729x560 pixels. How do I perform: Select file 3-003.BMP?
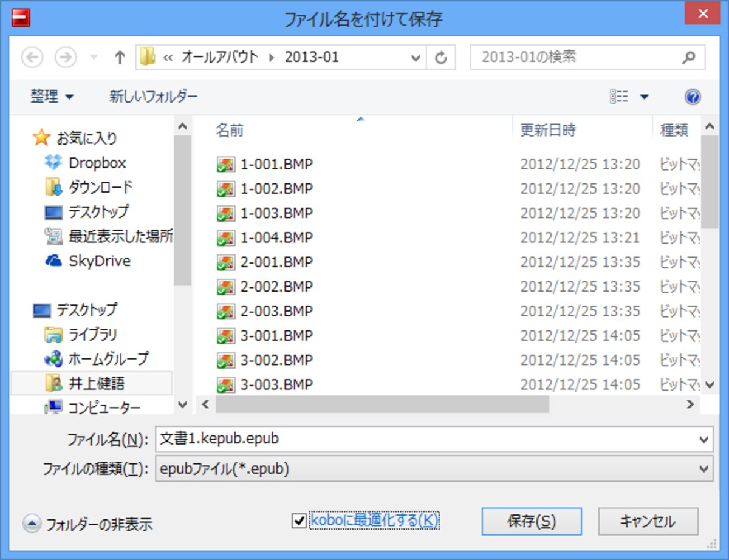[x=277, y=384]
